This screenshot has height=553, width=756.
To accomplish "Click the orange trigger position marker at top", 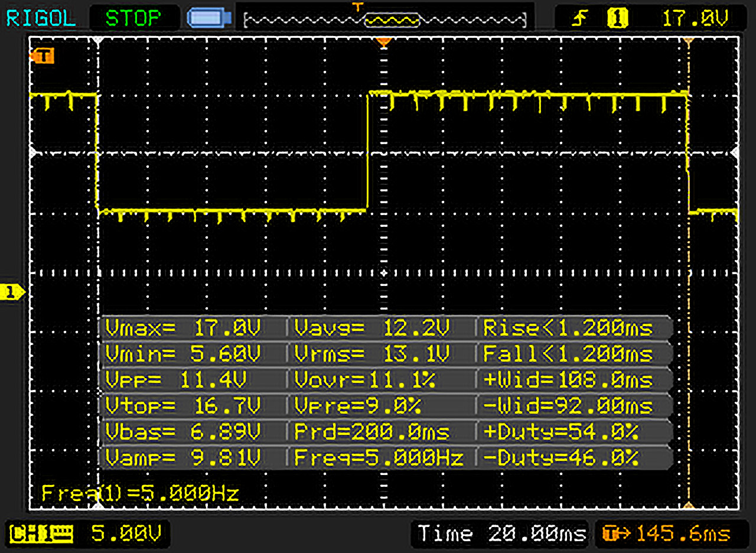I will (x=384, y=42).
